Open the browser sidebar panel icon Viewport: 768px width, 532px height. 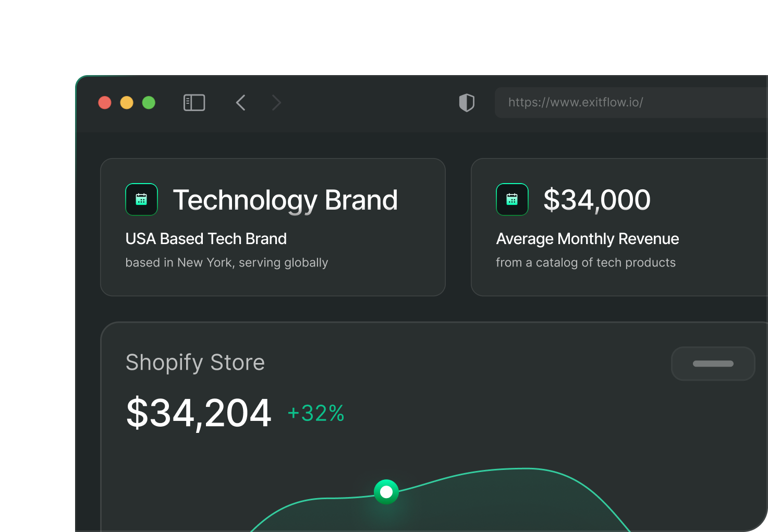[x=194, y=102]
